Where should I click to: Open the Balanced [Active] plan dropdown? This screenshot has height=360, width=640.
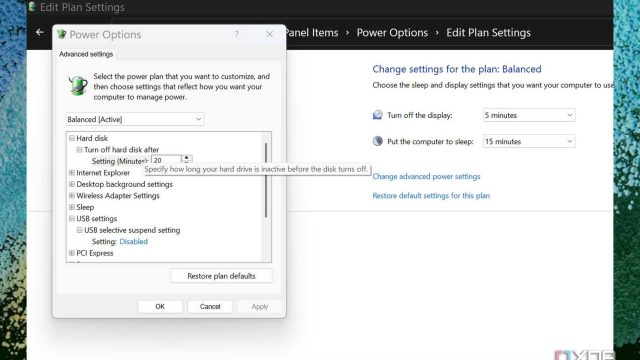pos(135,119)
